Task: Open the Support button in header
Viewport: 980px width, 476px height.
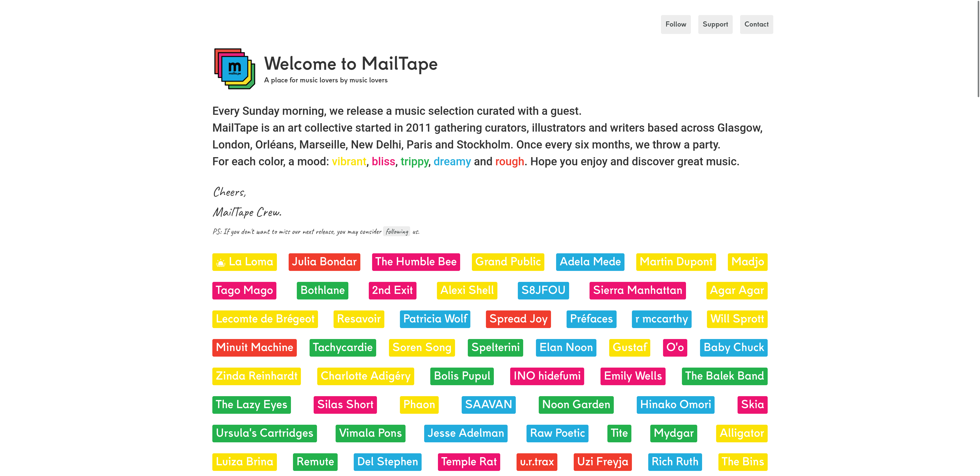Action: coord(715,24)
